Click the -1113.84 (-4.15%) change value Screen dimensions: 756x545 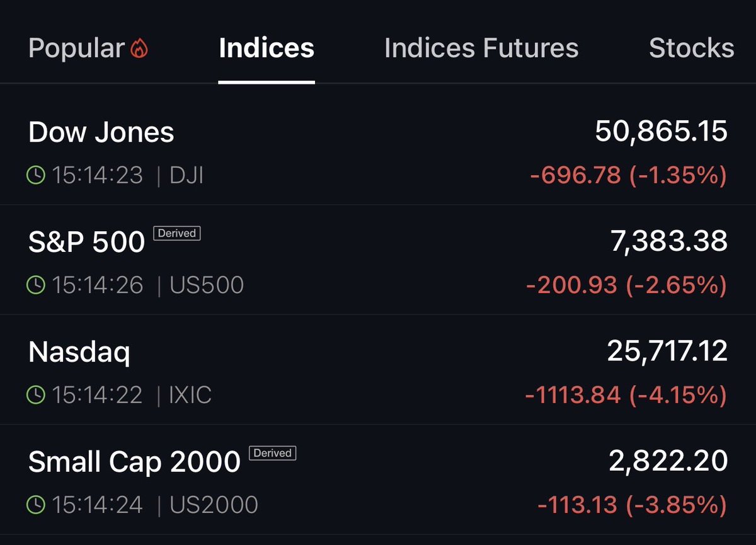click(626, 395)
